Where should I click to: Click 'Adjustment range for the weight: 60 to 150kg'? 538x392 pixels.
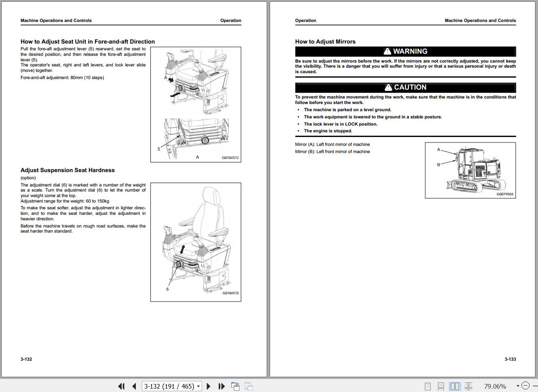[x=65, y=201]
